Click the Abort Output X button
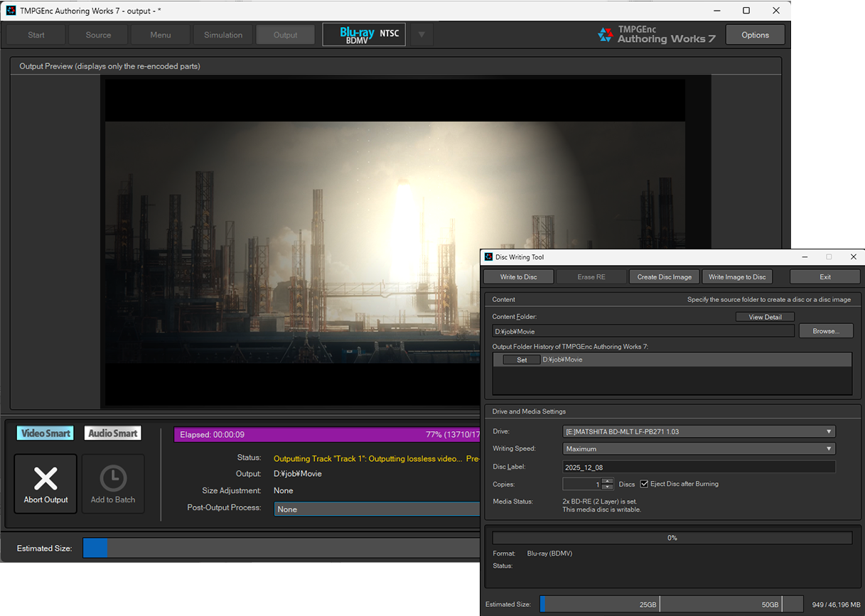The width and height of the screenshot is (865, 616). tap(45, 484)
